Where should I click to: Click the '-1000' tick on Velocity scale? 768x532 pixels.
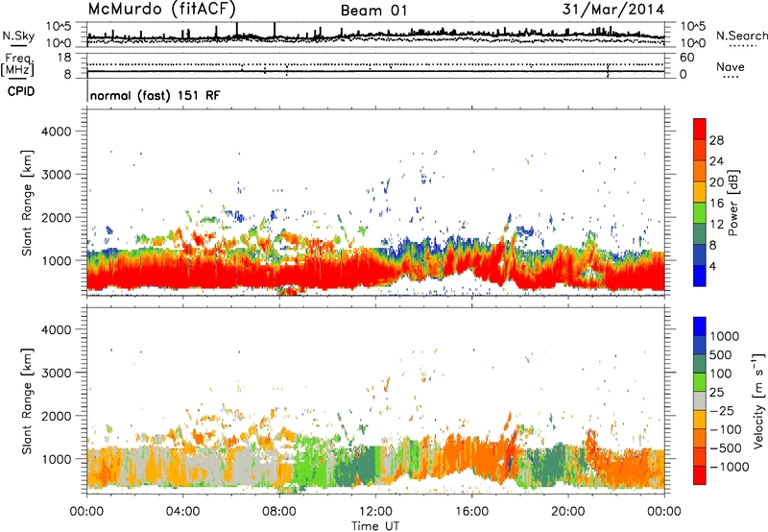point(730,467)
